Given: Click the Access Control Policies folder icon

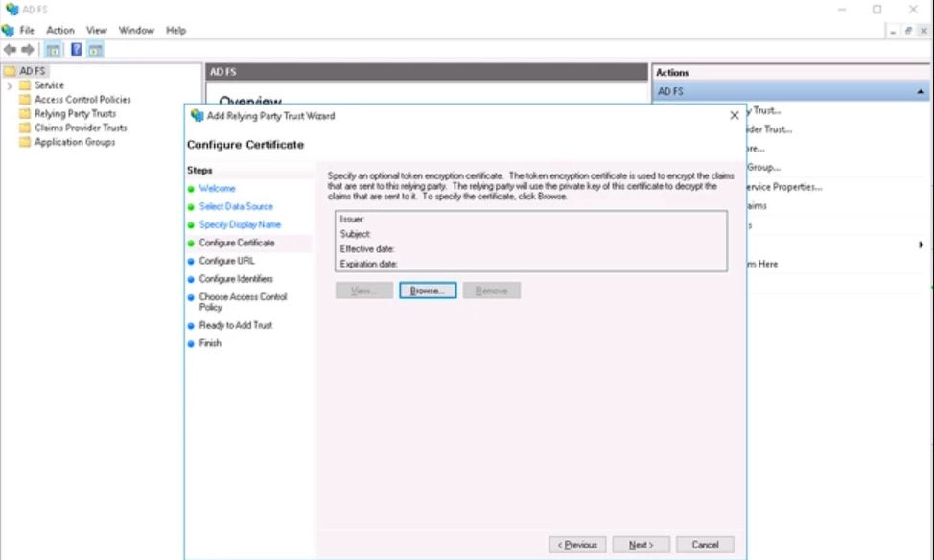Looking at the screenshot, I should 25,100.
